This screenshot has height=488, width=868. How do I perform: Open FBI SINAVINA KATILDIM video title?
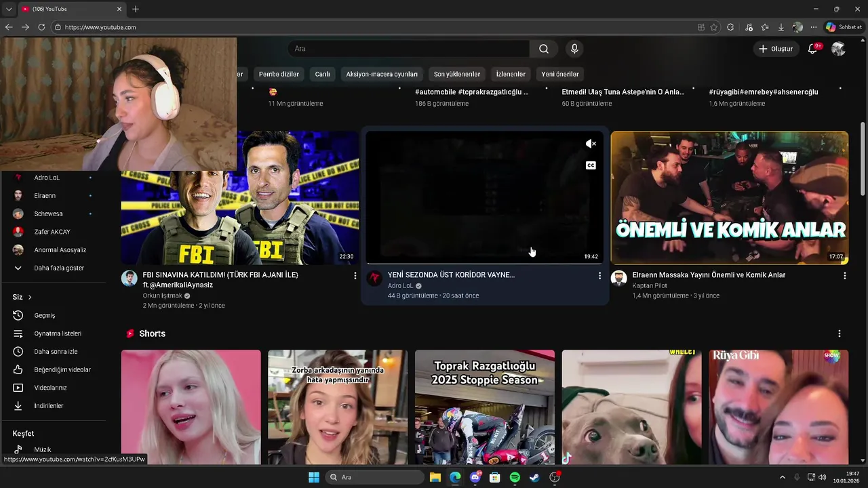click(220, 280)
